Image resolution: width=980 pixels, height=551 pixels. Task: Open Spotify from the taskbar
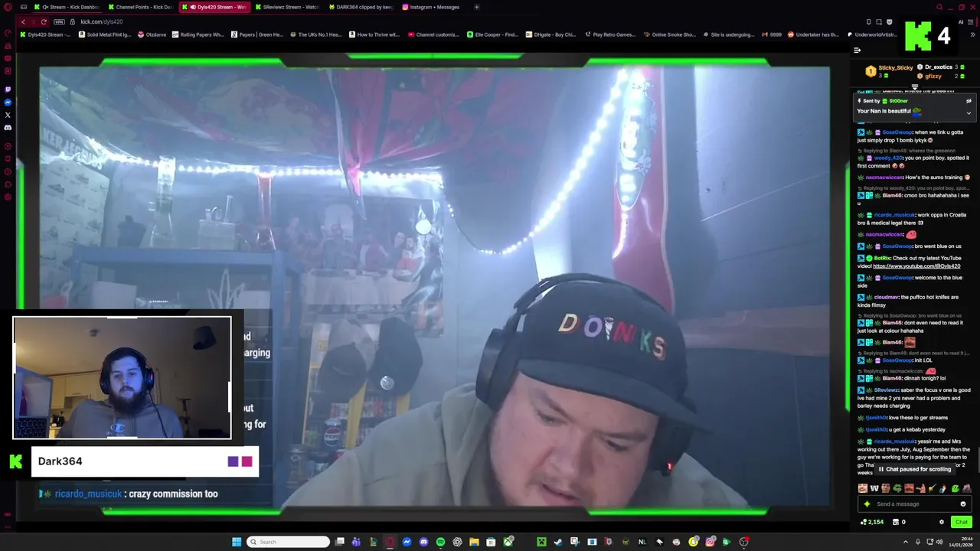point(440,542)
